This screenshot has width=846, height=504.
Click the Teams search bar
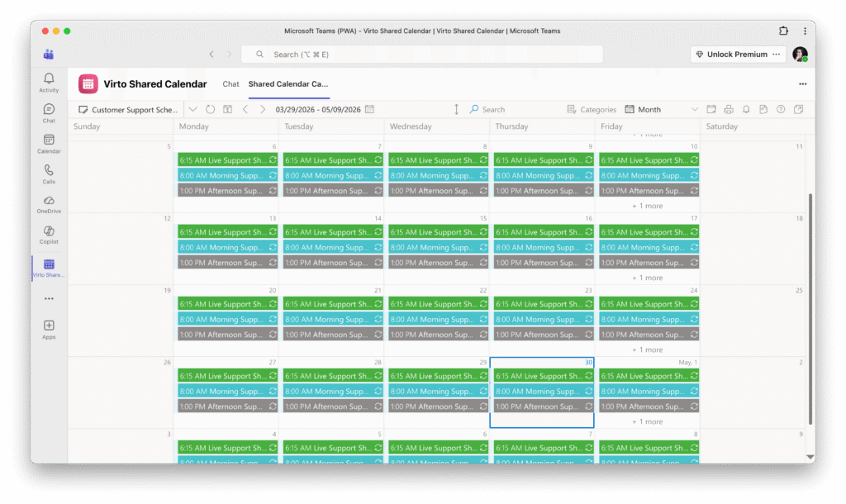422,54
